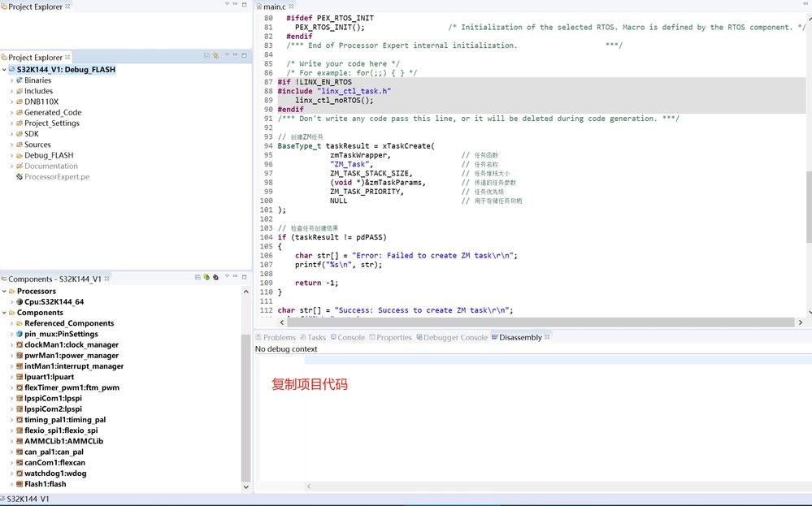Select flexio_spi1:flexio_spi component

pos(61,430)
